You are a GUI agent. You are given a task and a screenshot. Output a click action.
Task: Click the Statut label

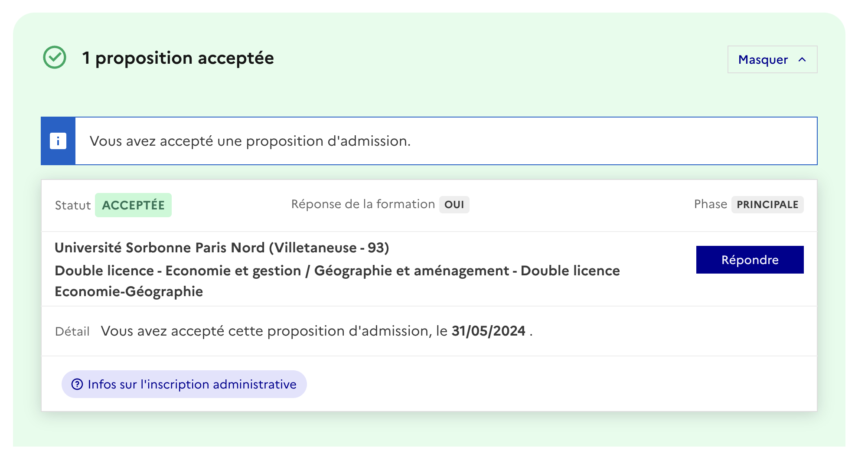coord(73,205)
